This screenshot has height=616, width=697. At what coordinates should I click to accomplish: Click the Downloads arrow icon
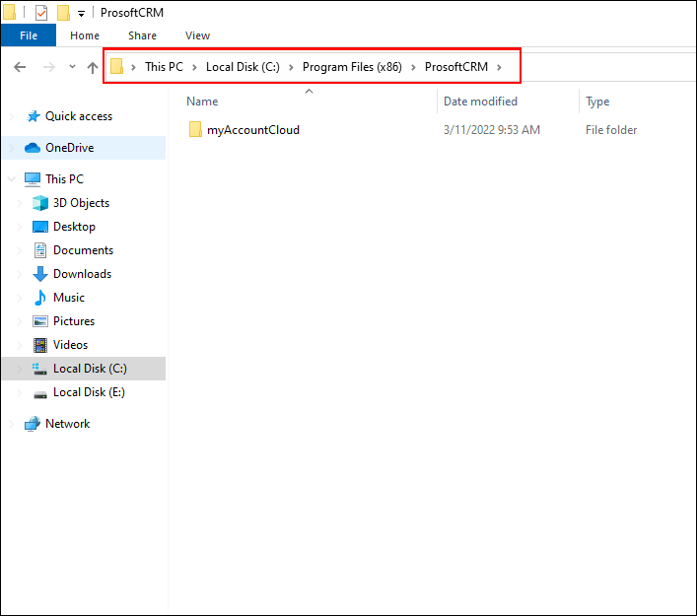[40, 274]
